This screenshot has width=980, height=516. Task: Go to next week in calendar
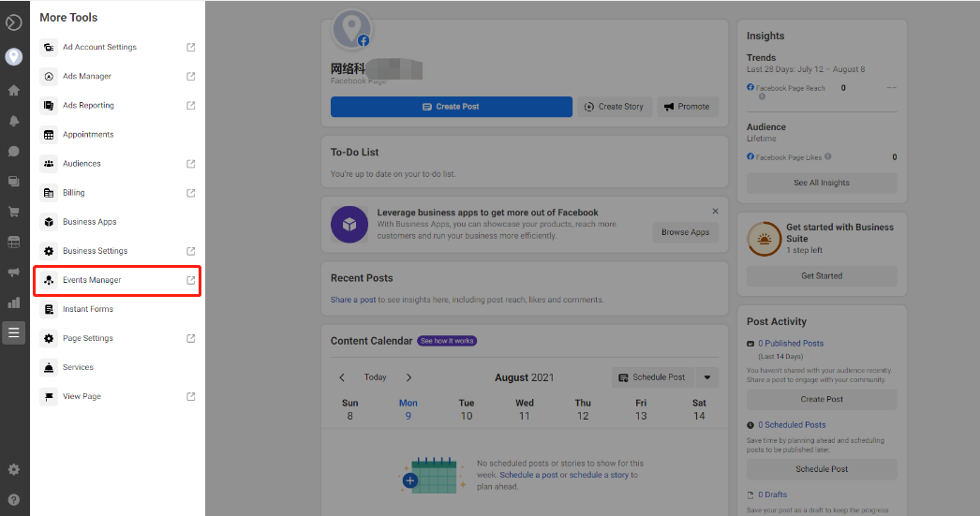(x=408, y=377)
